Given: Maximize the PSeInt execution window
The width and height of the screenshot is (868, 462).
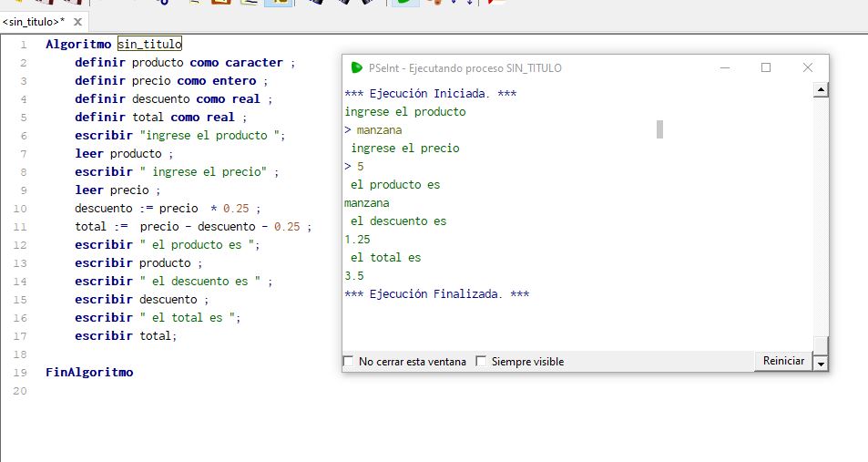Looking at the screenshot, I should tap(765, 67).
